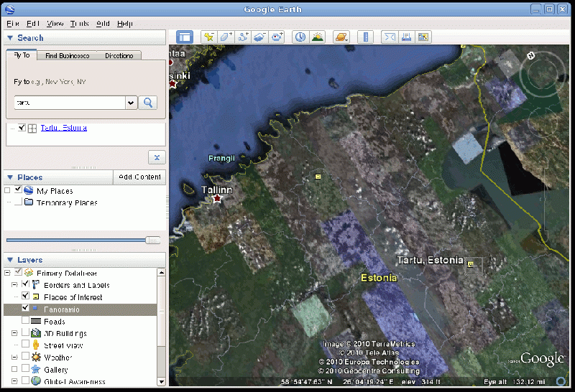Collapse the Layers panel
Screen dimensions: 575x392
[10, 260]
